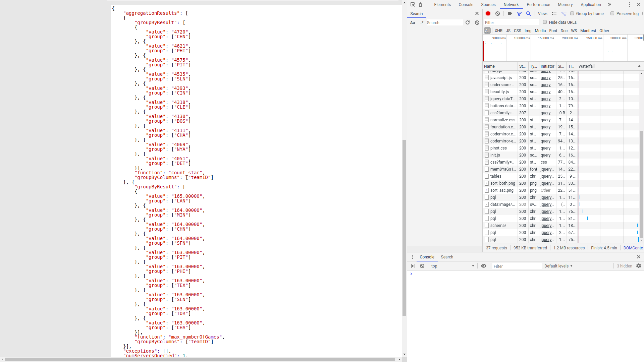Select the pinot.css request row
Image resolution: width=644 pixels, height=362 pixels.
(x=561, y=148)
